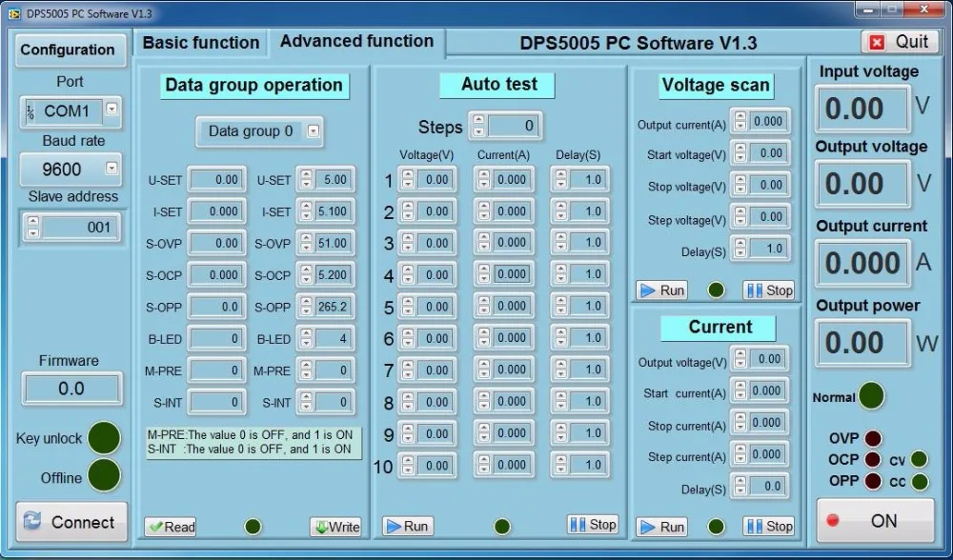The image size is (953, 560).
Task: Edit Auto test step 10 delay field
Action: click(x=587, y=466)
